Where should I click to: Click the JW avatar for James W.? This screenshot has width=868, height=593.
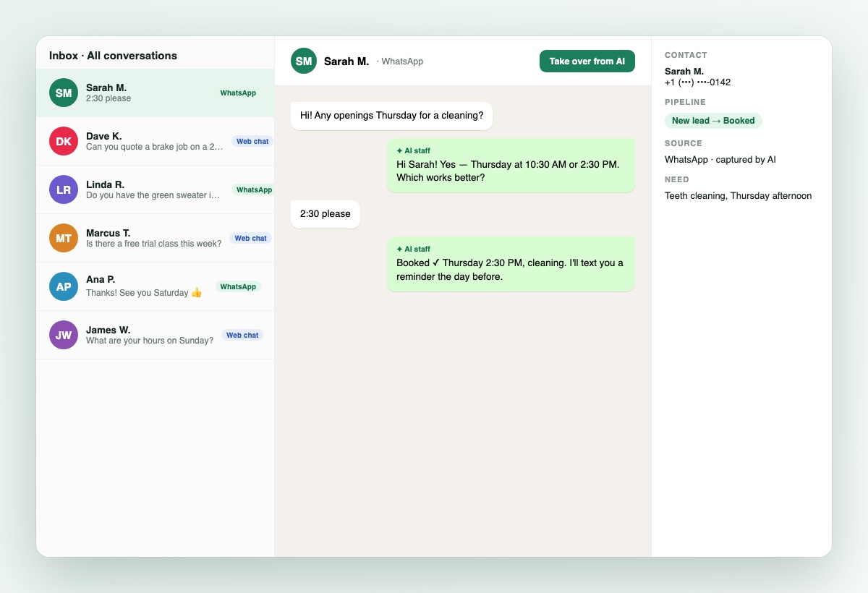[x=64, y=335]
